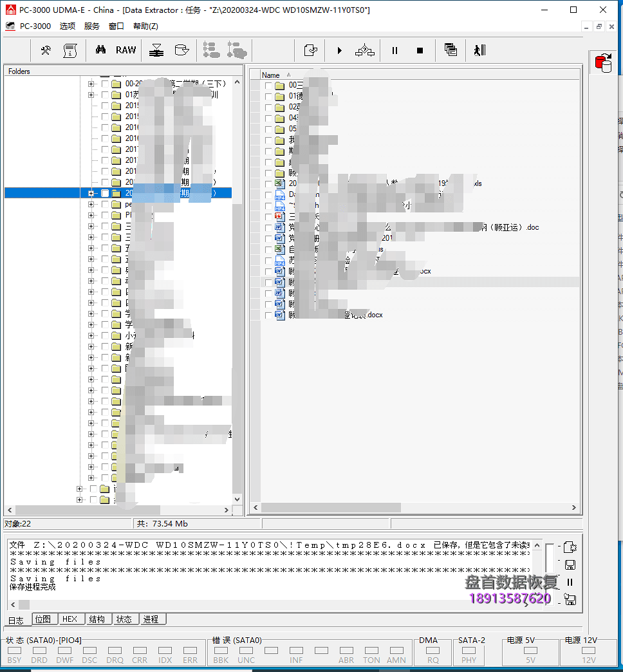
Task: Tick the highlighted folder's checkbox in tree
Action: pos(104,193)
